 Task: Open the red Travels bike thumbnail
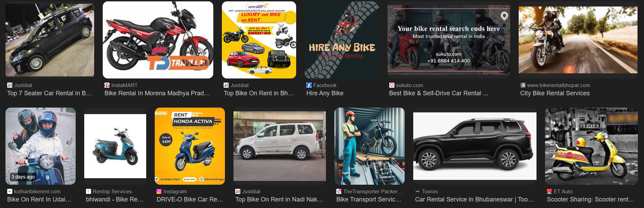pyautogui.click(x=158, y=40)
